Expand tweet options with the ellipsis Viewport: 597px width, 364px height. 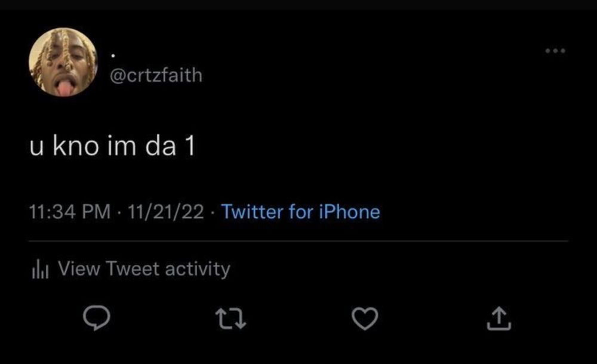555,51
